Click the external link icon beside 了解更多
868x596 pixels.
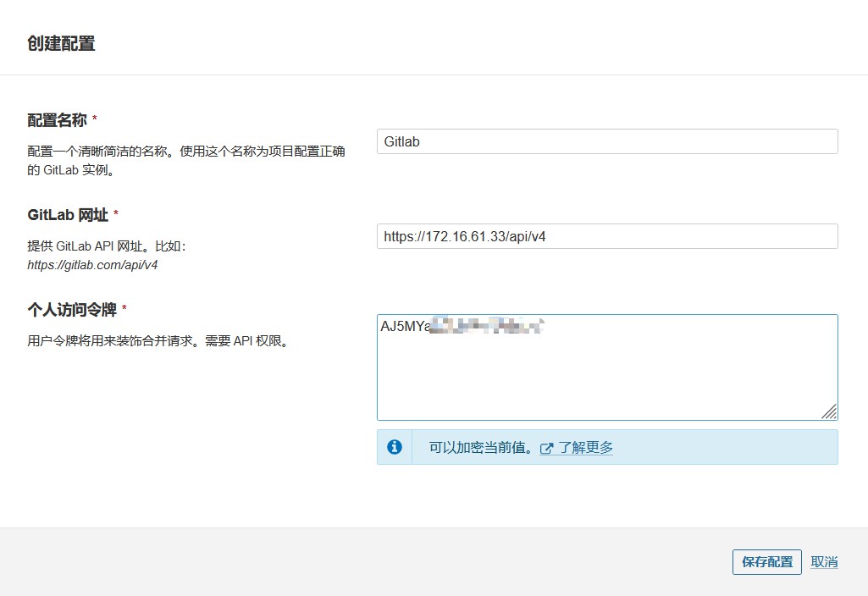[x=546, y=448]
